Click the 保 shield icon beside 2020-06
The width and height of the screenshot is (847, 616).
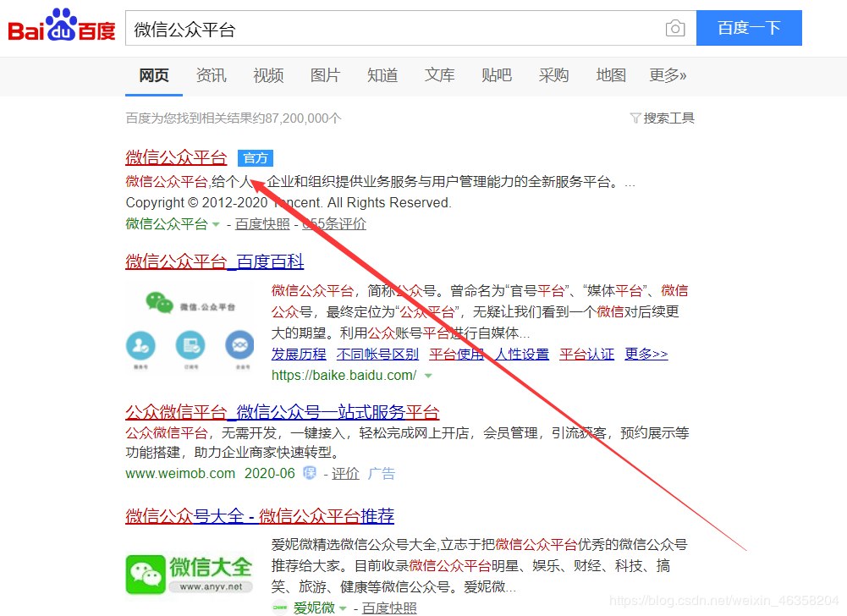tap(311, 474)
